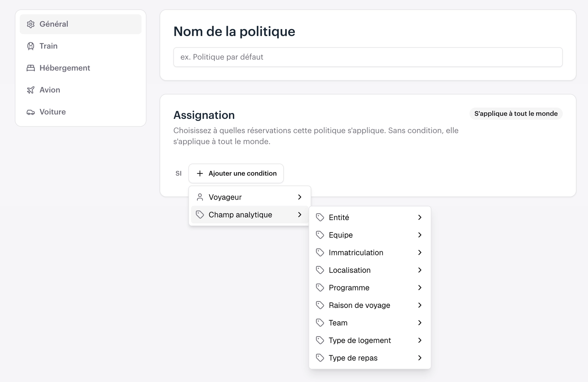
Task: Click the car icon for Voiture
Action: [31, 112]
